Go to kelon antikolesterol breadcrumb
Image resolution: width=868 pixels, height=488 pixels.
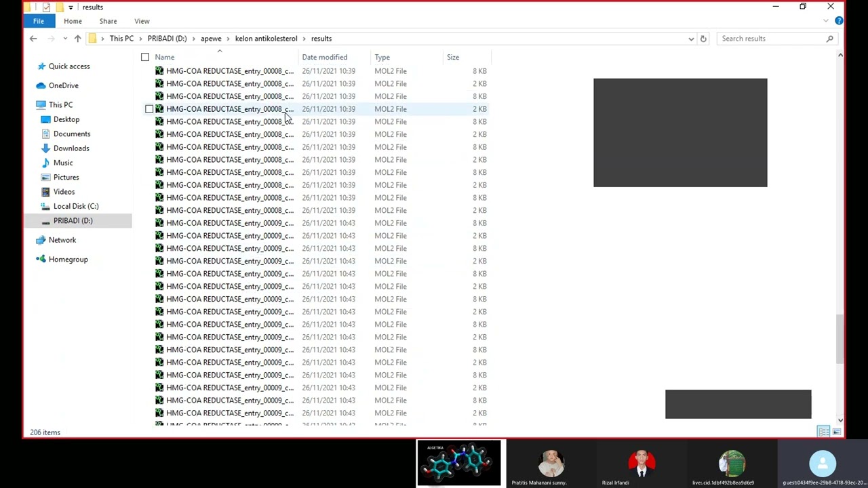pyautogui.click(x=266, y=39)
